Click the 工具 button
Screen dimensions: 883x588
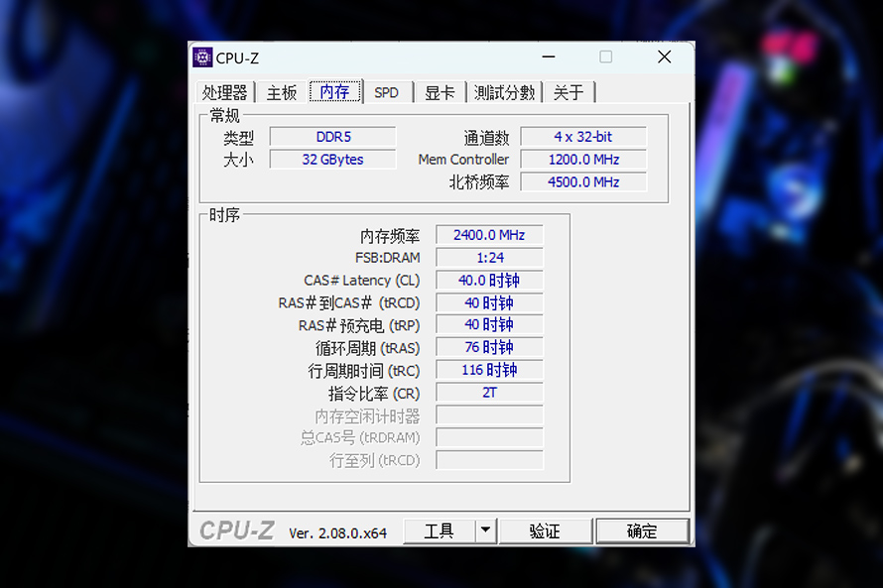pos(439,531)
